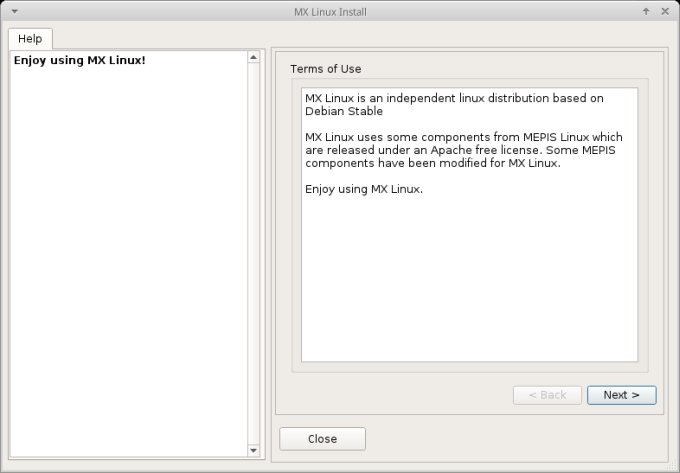The width and height of the screenshot is (680, 473).
Task: Click the Next > button
Action: click(621, 395)
